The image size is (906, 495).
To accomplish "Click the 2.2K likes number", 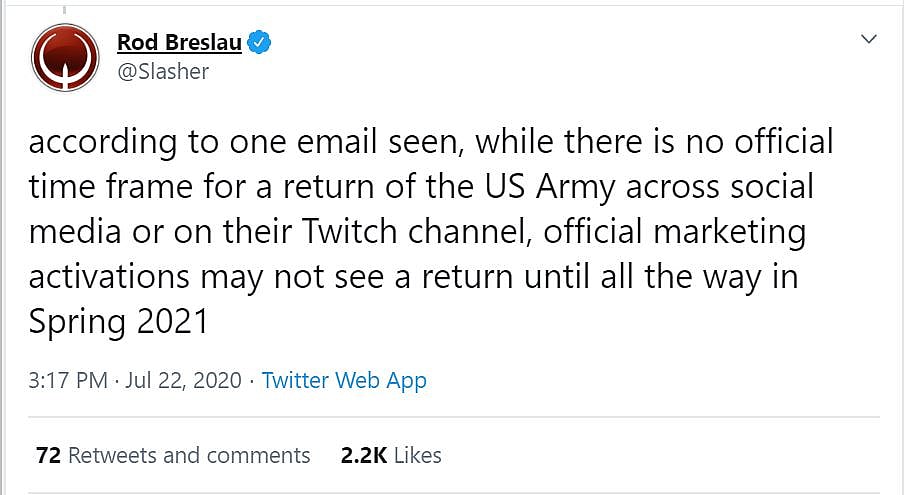I will [363, 455].
